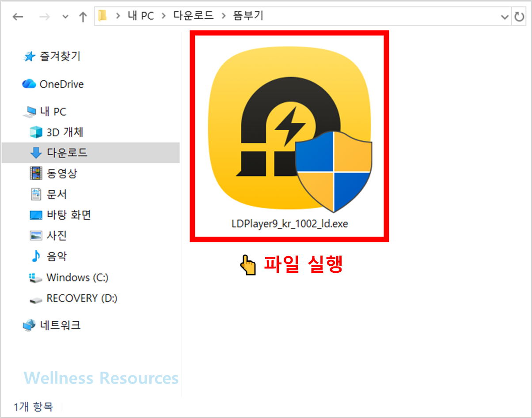Select 다운로드 in the address breadcrumb
The image size is (532, 418).
point(194,16)
